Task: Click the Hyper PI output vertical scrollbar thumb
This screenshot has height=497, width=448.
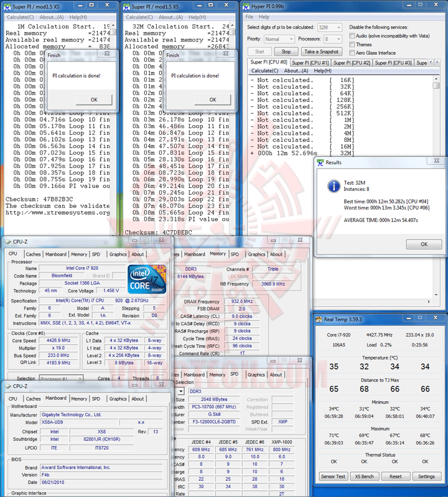Action: [x=436, y=86]
